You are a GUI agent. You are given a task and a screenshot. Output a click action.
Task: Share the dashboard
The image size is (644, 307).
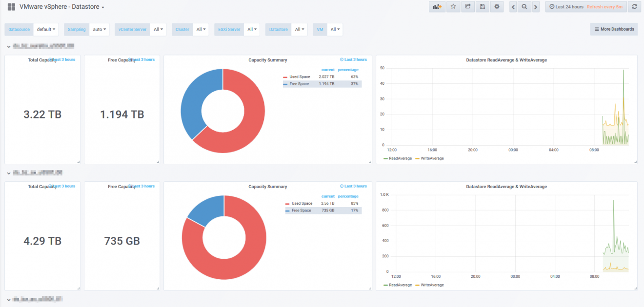pyautogui.click(x=467, y=6)
